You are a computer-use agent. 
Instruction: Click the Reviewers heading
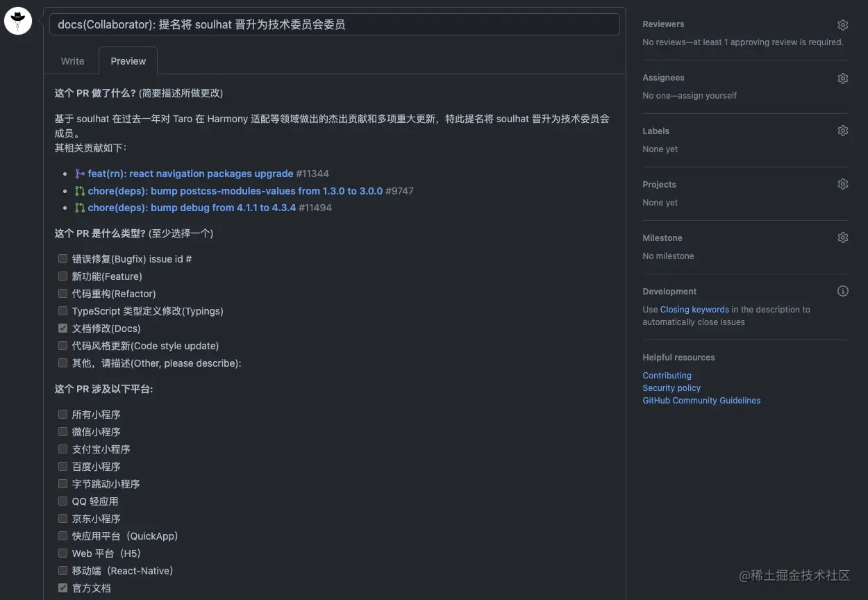pos(663,24)
